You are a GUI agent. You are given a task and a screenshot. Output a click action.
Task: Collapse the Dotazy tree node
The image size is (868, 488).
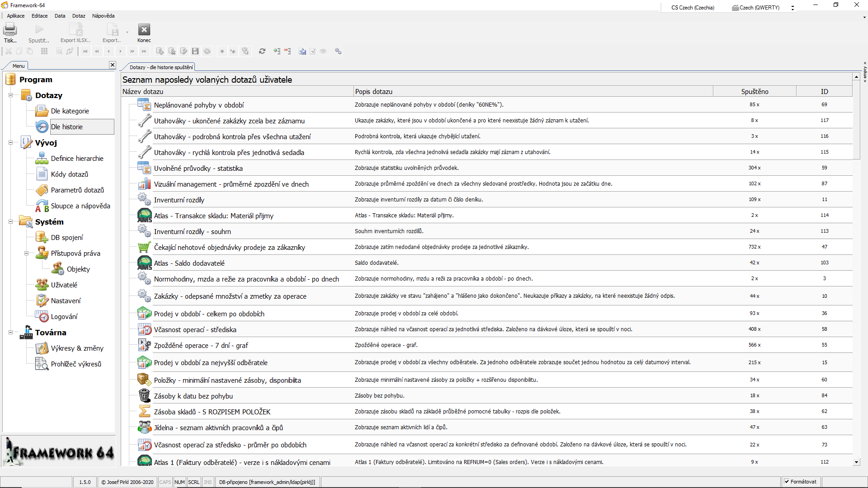pyautogui.click(x=10, y=95)
